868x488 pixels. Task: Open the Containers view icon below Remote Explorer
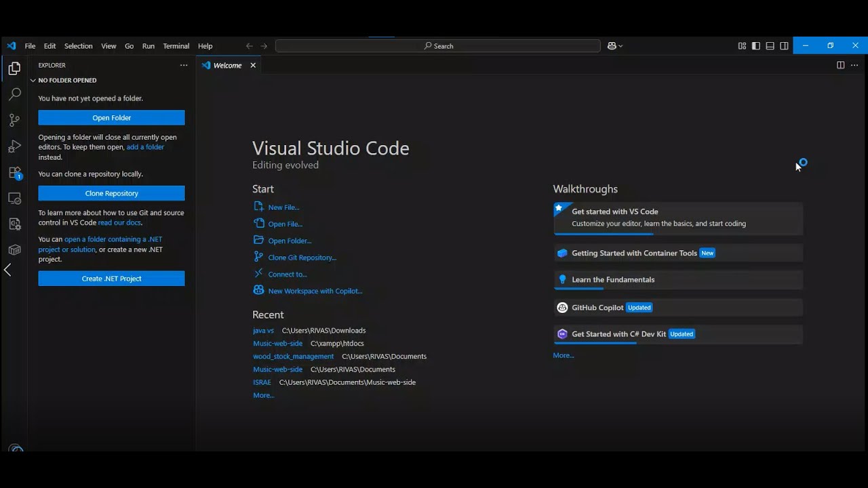click(x=14, y=224)
